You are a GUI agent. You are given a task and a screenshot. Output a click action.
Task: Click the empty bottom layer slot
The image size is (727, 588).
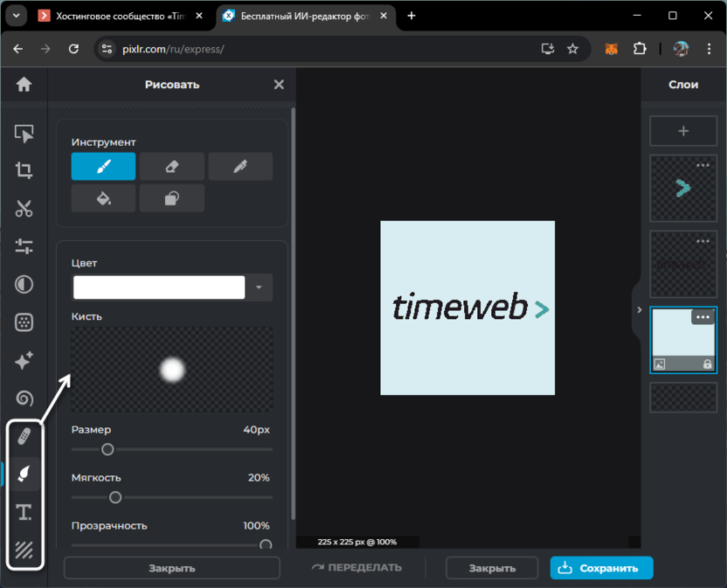click(x=683, y=397)
